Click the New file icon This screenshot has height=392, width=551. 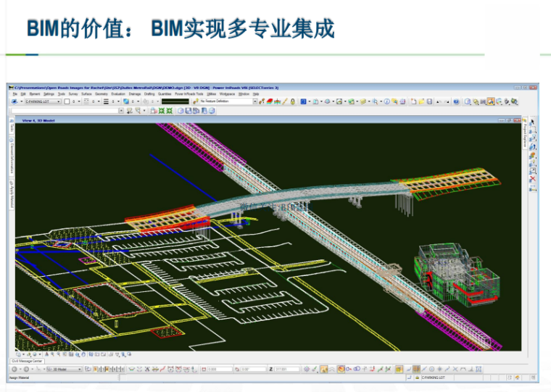pos(413,102)
